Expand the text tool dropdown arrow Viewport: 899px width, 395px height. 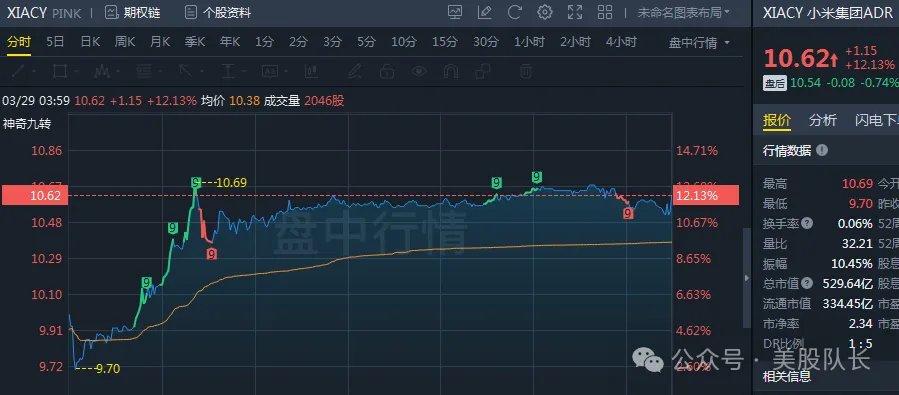[244, 72]
